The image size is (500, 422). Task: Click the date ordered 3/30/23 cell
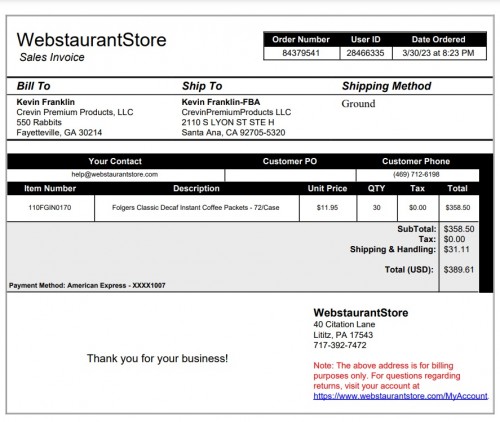pyautogui.click(x=439, y=53)
